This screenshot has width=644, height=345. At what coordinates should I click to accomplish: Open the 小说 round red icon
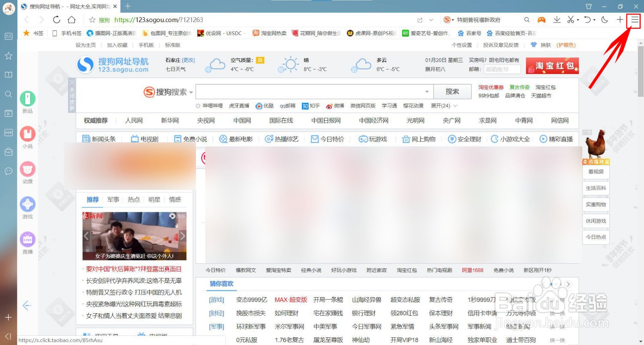28,134
